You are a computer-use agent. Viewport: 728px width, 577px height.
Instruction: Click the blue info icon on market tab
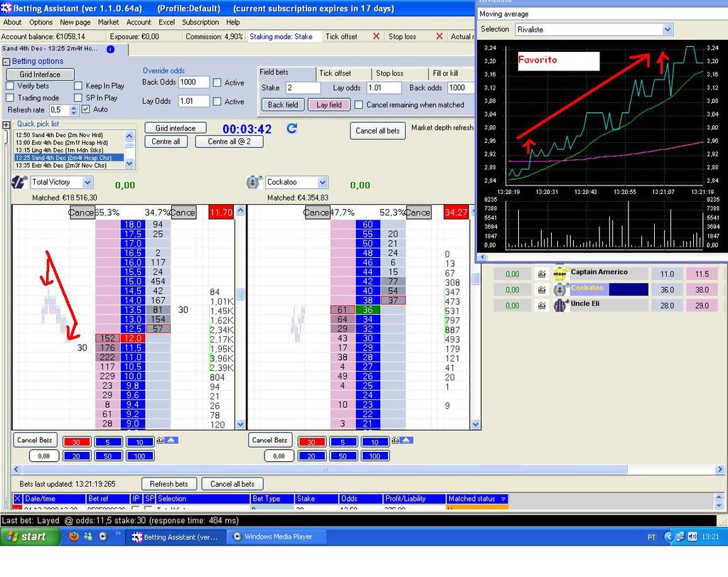[110, 49]
